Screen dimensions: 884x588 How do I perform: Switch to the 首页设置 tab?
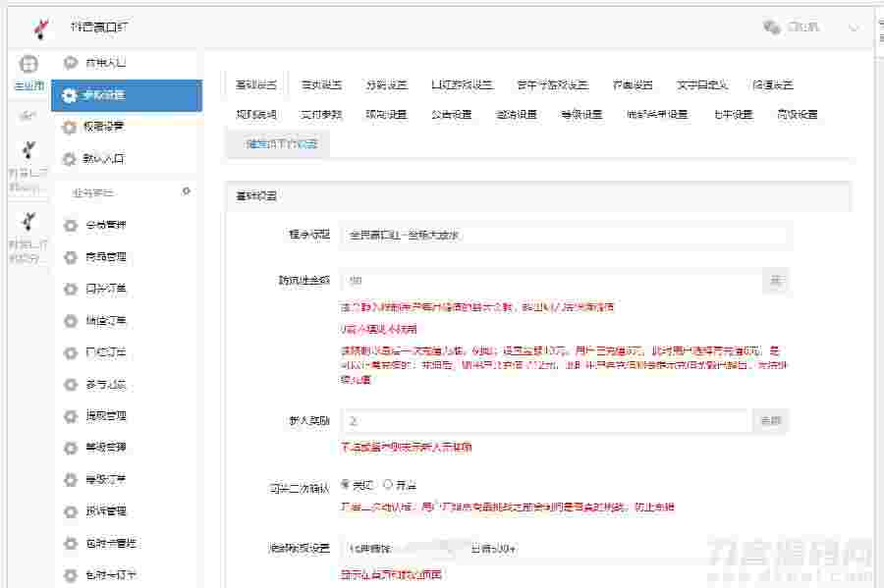pos(321,84)
